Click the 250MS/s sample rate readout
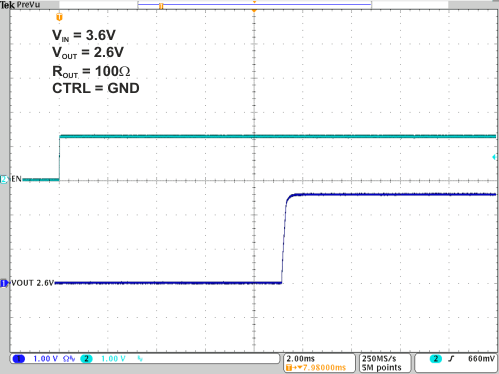Screen dimensions: 499x374 pos(379,359)
